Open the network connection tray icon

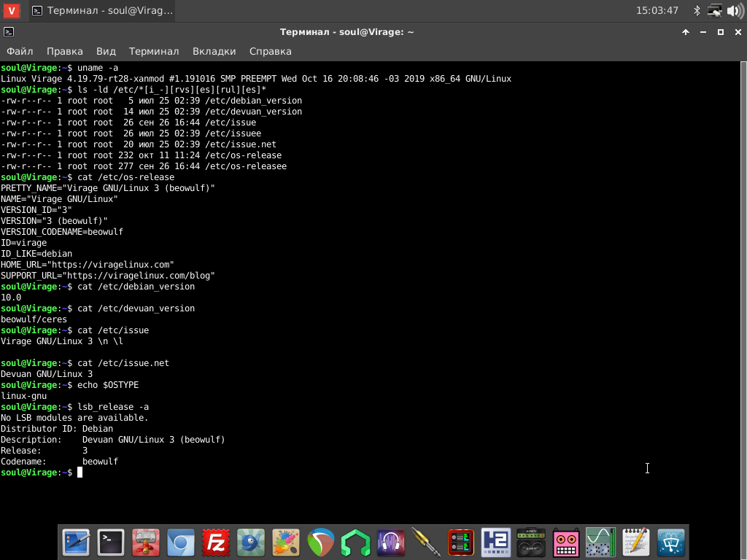tap(715, 10)
